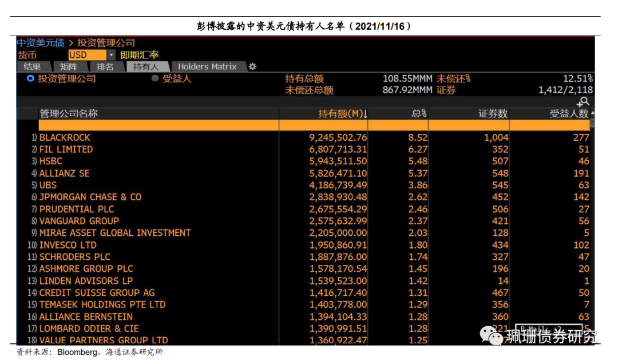This screenshot has width=618, height=364.
Task: Open the settings gear next to Holders Matrix
Action: click(252, 66)
